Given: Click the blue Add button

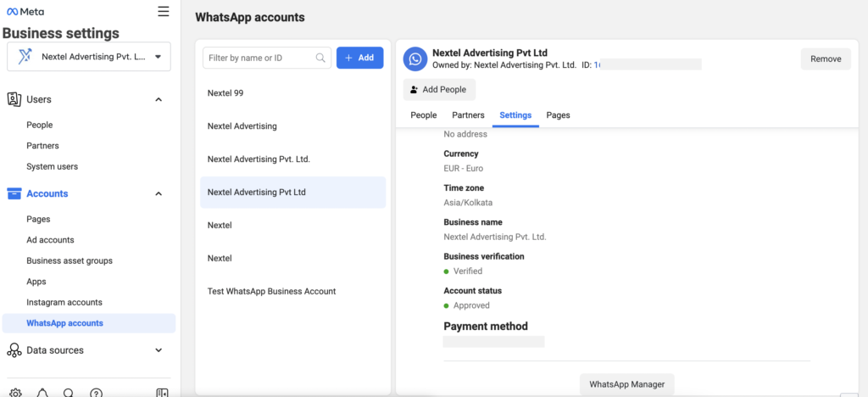Looking at the screenshot, I should point(359,58).
